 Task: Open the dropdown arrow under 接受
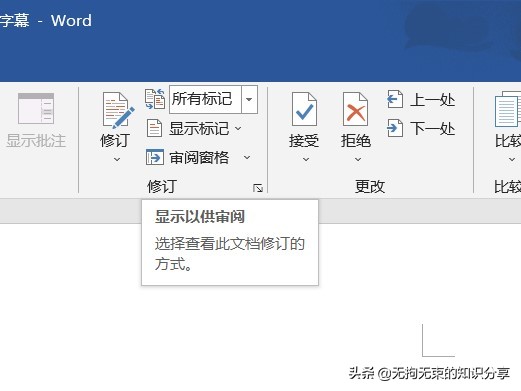(306, 160)
